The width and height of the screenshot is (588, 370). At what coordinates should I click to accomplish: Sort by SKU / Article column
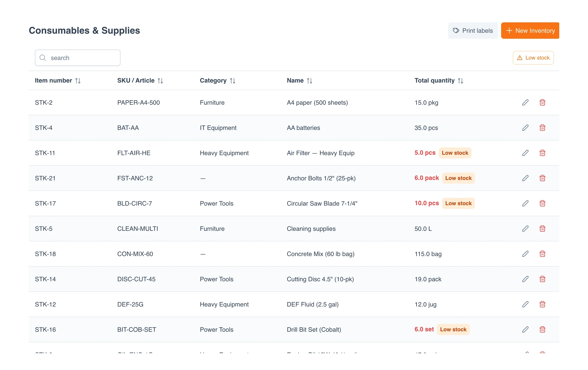(160, 81)
